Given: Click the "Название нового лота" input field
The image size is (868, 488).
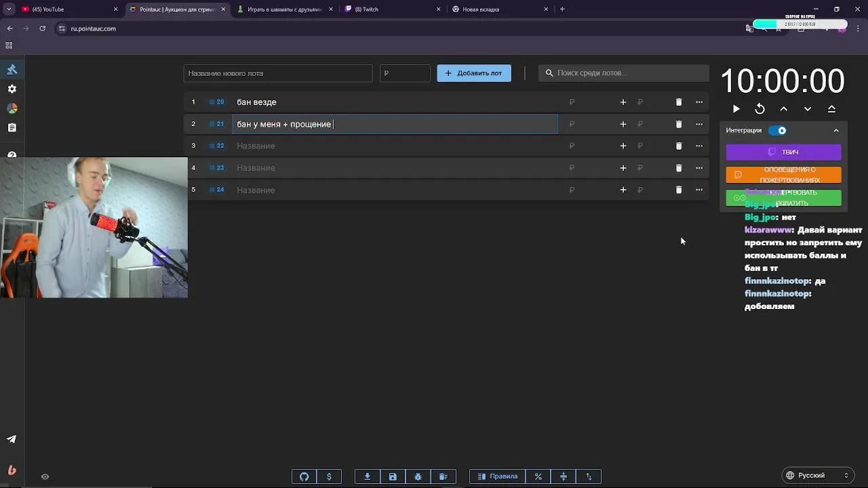Looking at the screenshot, I should (278, 73).
